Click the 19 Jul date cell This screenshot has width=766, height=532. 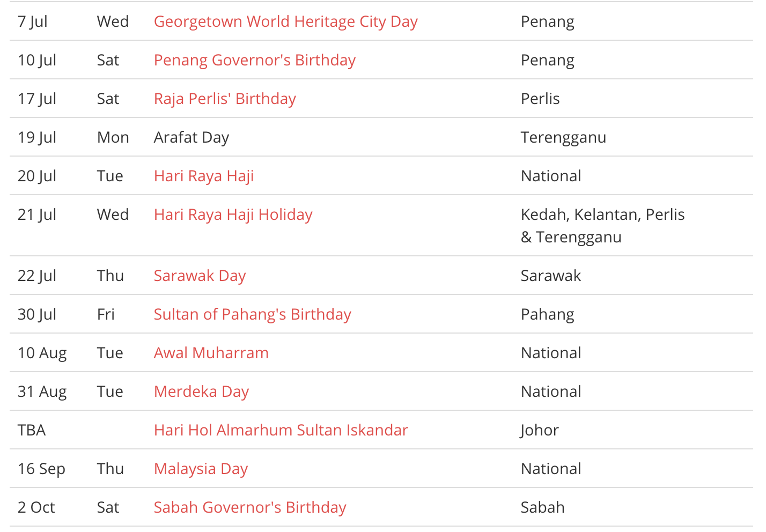click(37, 137)
